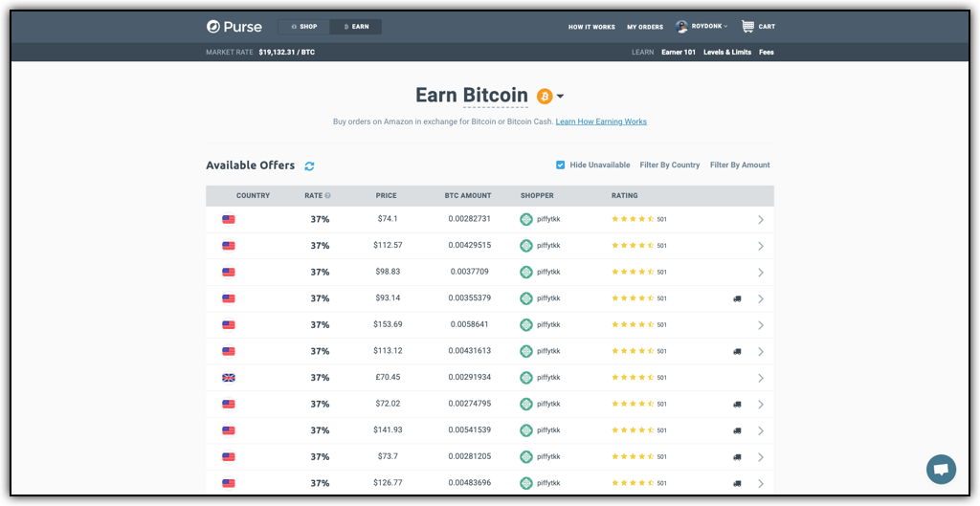Click star rating in $74.1 row

(633, 219)
